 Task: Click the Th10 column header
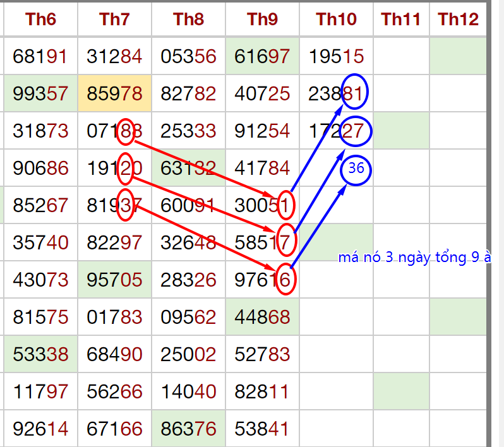point(336,20)
